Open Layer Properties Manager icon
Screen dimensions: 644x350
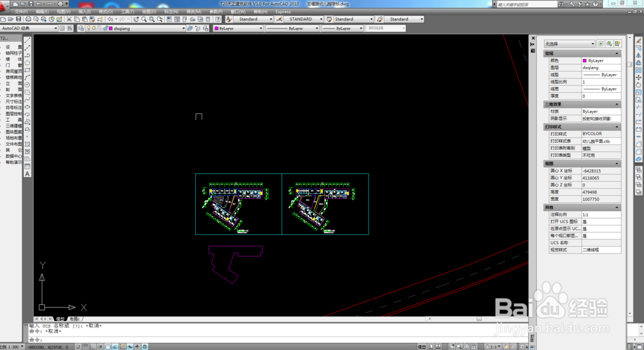[x=81, y=28]
